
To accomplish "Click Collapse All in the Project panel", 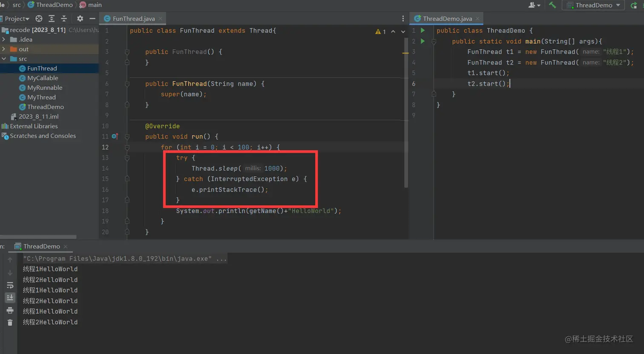I will pyautogui.click(x=64, y=19).
